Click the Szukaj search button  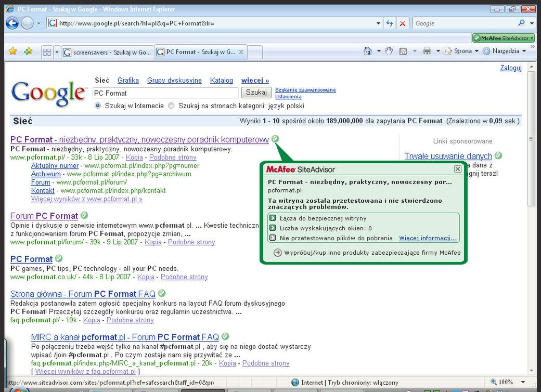[x=256, y=93]
